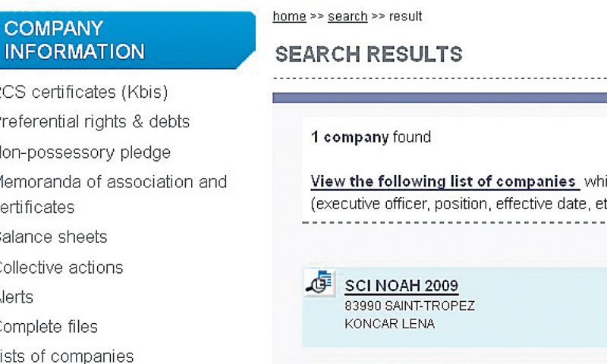Follow the home breadcrumb link
This screenshot has height=364, width=607.
click(x=289, y=16)
